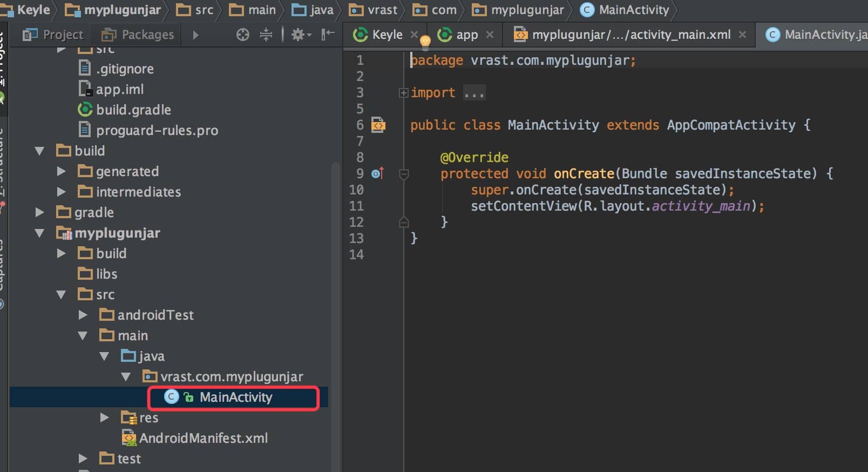Click the onCreate closing fold marker

click(x=403, y=222)
